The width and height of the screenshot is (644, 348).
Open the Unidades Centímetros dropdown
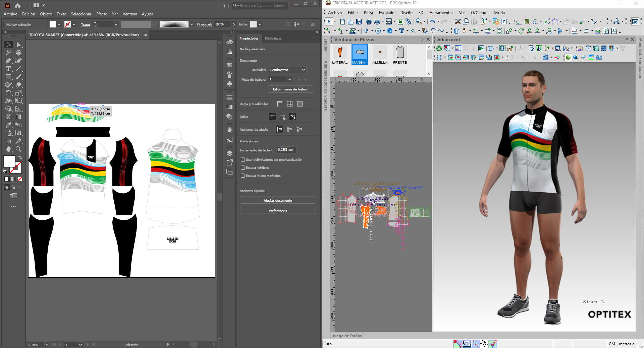(287, 70)
